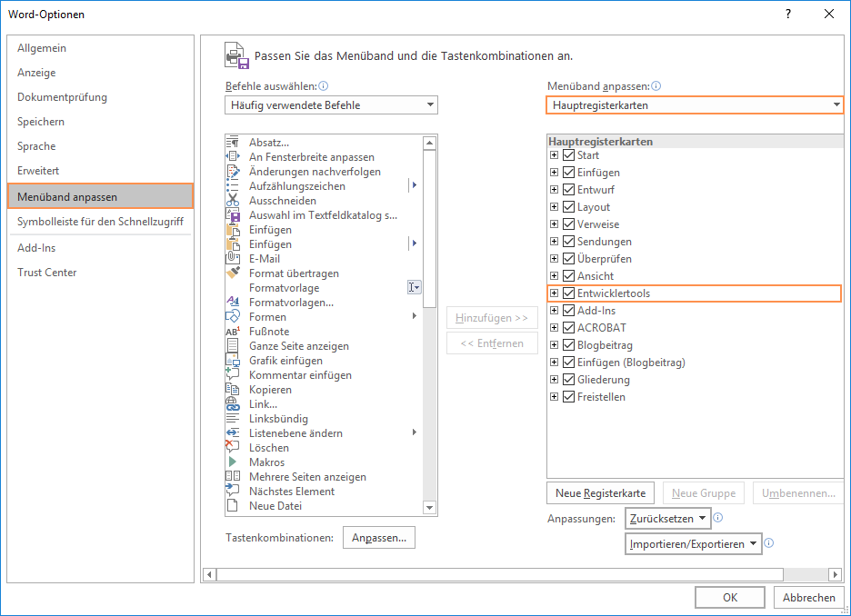Open the Häufig verwendete Befehle dropdown
This screenshot has width=851, height=616.
click(331, 105)
